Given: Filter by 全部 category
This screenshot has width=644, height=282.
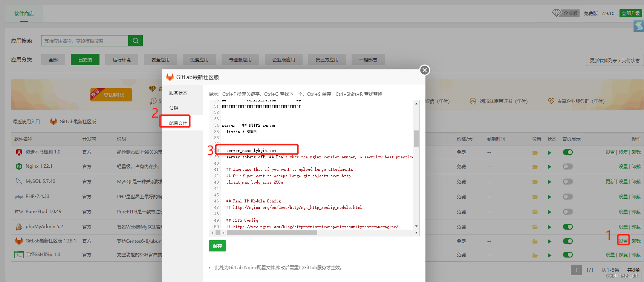Looking at the screenshot, I should coord(53,60).
